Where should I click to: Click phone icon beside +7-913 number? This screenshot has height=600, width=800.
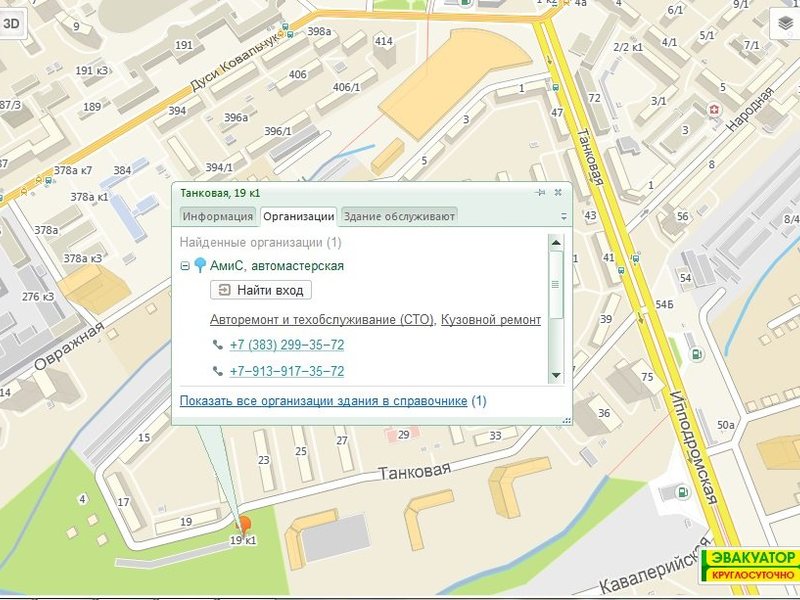(218, 371)
